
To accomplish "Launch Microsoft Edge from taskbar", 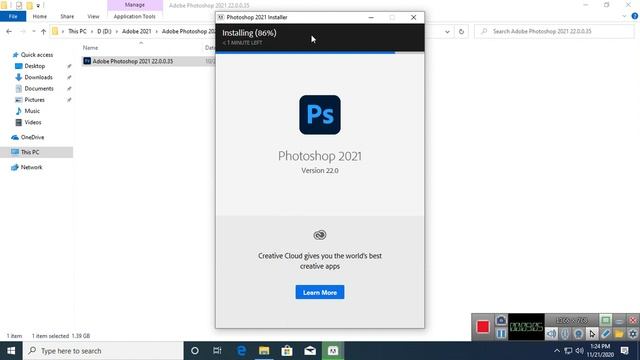I will click(241, 351).
